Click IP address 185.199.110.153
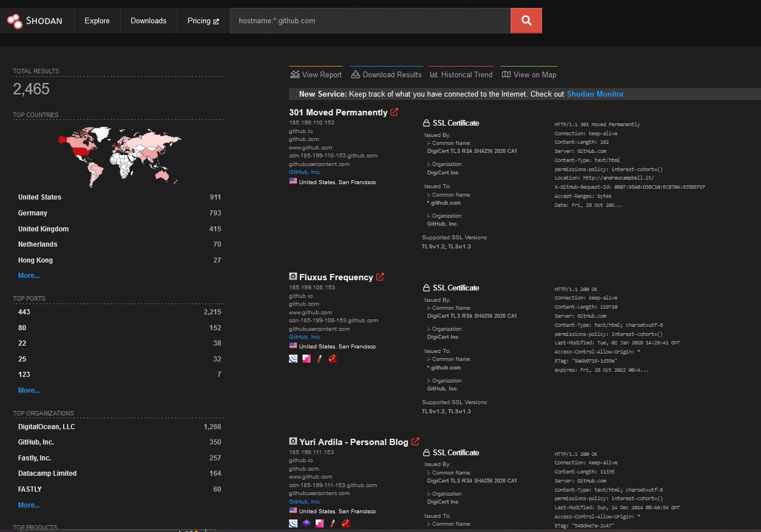This screenshot has width=761, height=532. (x=312, y=123)
